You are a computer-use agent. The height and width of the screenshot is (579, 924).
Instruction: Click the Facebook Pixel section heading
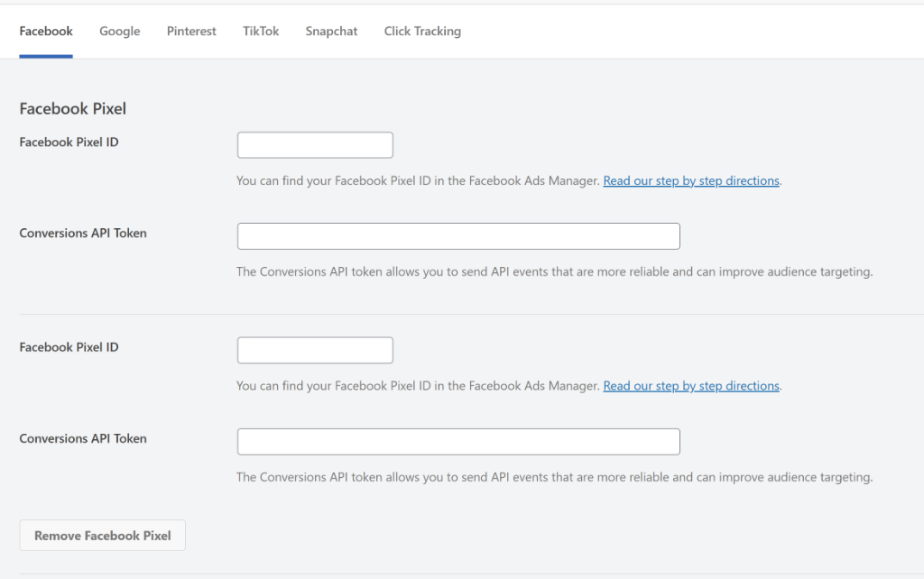pyautogui.click(x=73, y=109)
